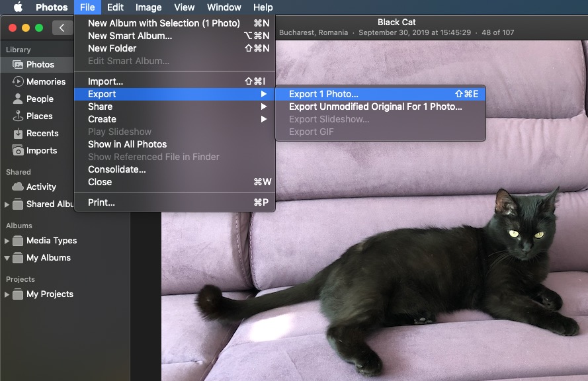This screenshot has width=588, height=381.
Task: Expand the My Projects disclosure triangle
Action: point(7,294)
